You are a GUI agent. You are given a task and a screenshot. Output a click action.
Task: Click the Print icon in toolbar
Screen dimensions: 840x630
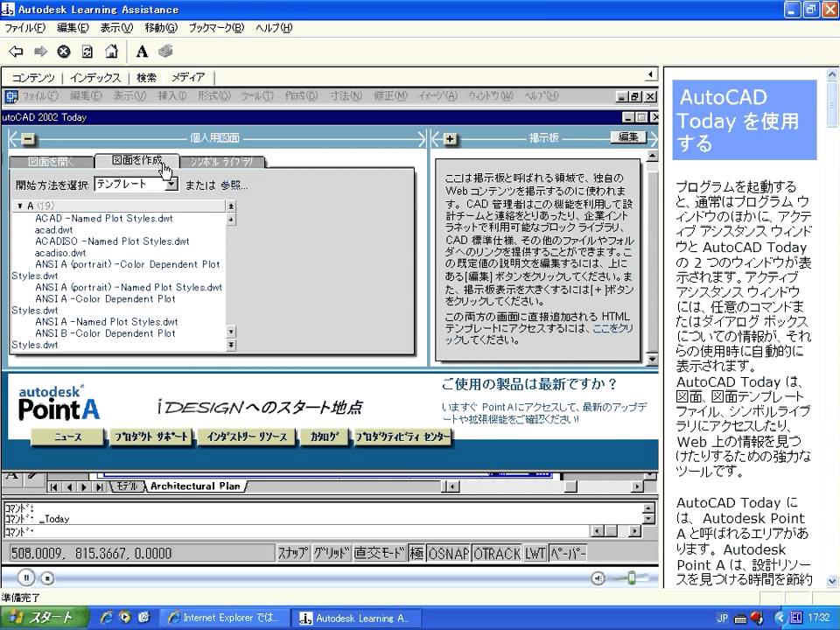point(165,52)
